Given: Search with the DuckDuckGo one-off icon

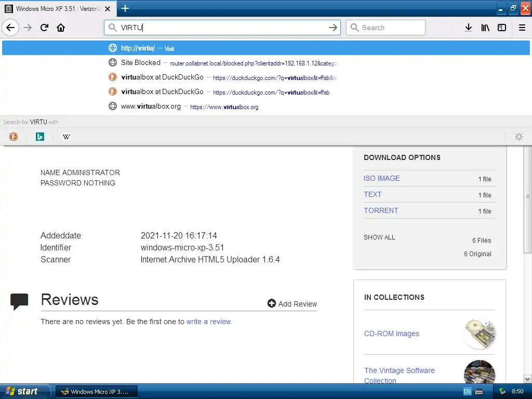Looking at the screenshot, I should (14, 137).
